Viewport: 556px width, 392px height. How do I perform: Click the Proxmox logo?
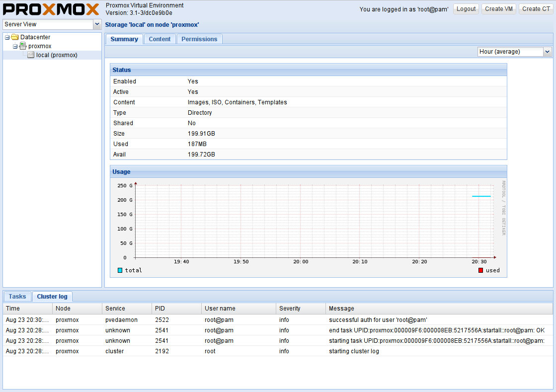[x=51, y=9]
